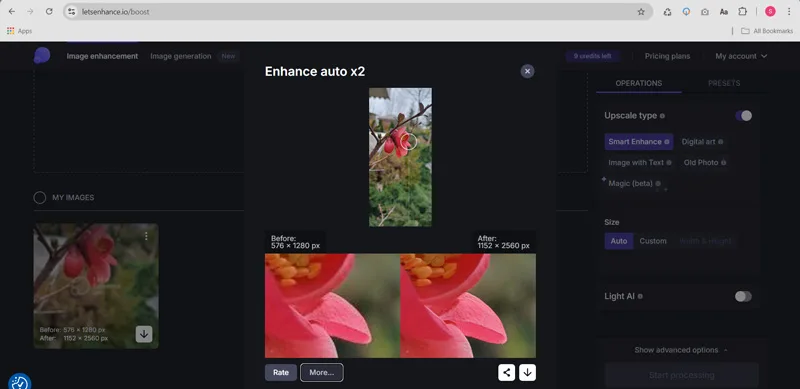The image size is (800, 389).
Task: Click info icon next to Upscale type
Action: 662,116
